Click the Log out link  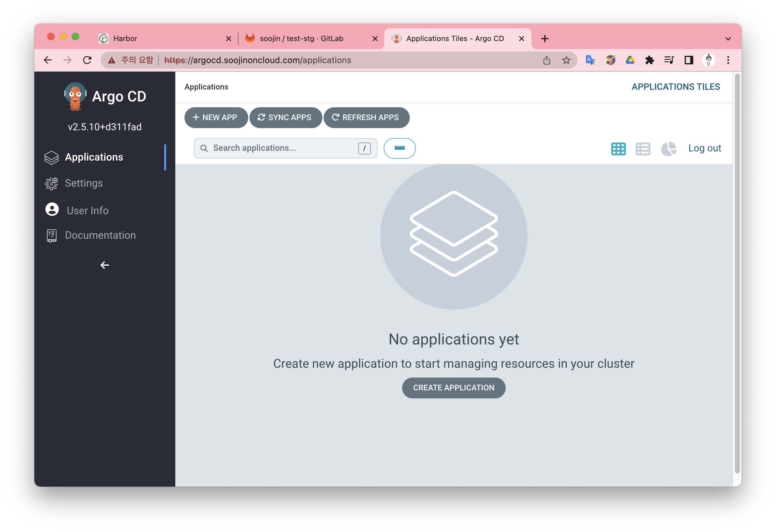coord(704,148)
